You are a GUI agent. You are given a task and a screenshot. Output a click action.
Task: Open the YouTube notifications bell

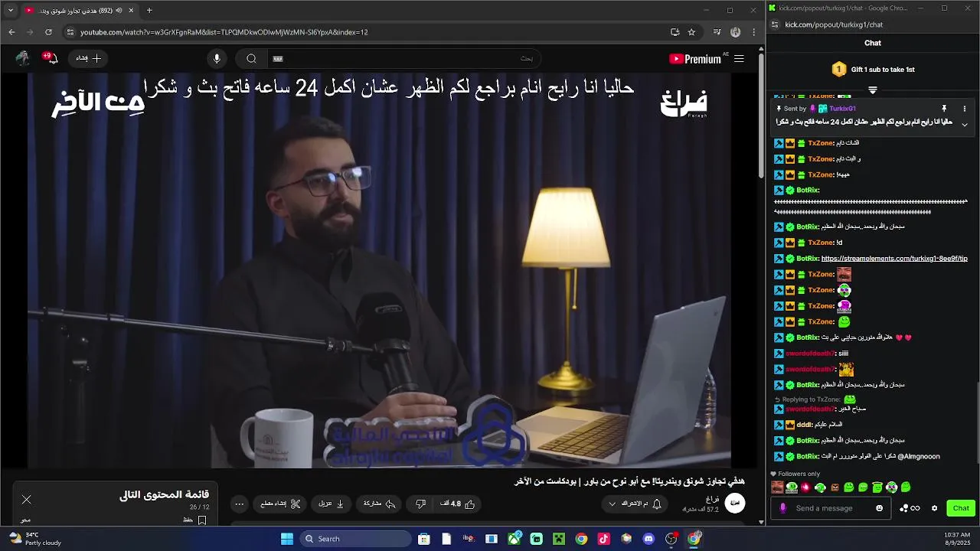[x=52, y=58]
